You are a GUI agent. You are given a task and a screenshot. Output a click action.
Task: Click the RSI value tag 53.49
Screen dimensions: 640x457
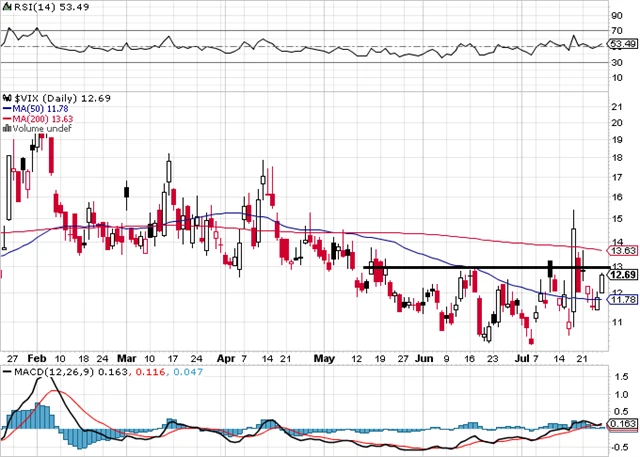click(x=621, y=45)
